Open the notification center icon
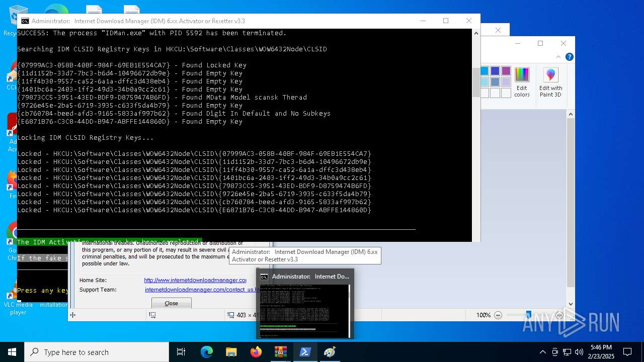 627,352
